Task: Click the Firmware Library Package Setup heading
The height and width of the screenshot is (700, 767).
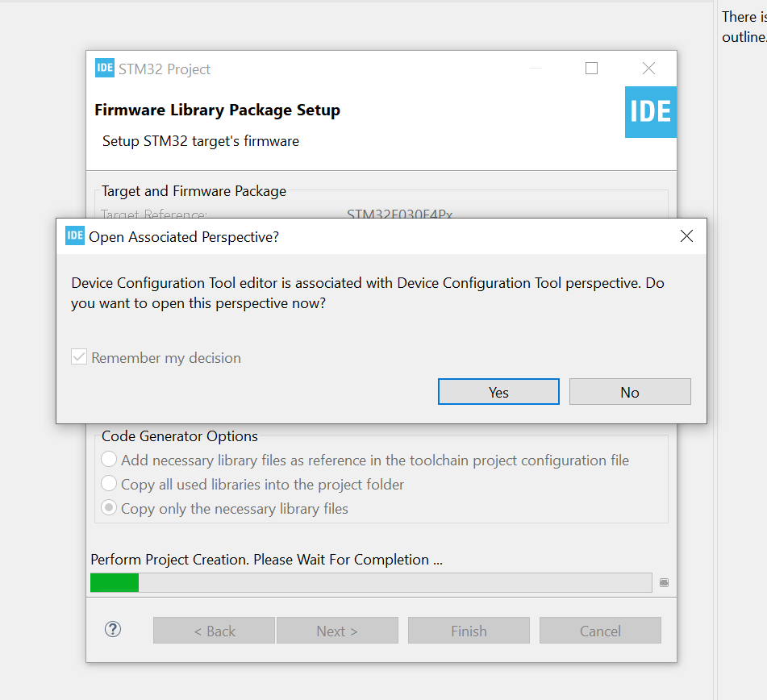Action: pos(217,110)
